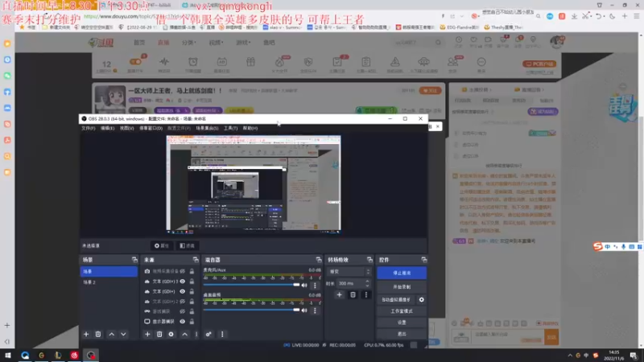Click the PC开播 button on Douyu
This screenshot has height=362, width=644.
[x=539, y=64]
